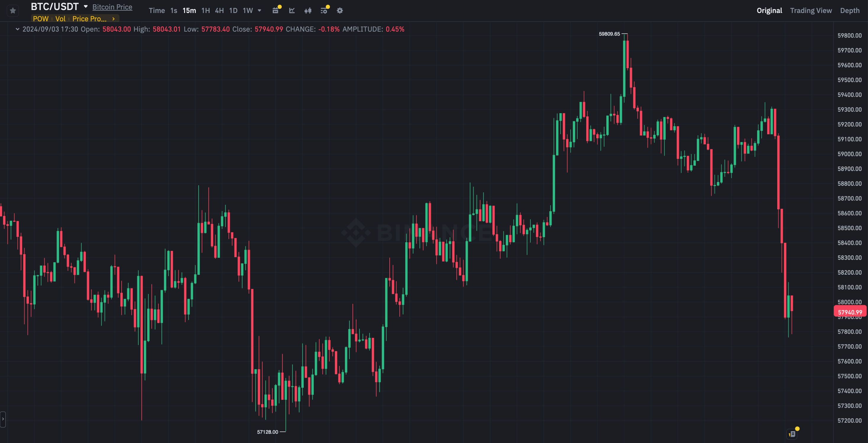Select the Vol tag

pyautogui.click(x=60, y=19)
